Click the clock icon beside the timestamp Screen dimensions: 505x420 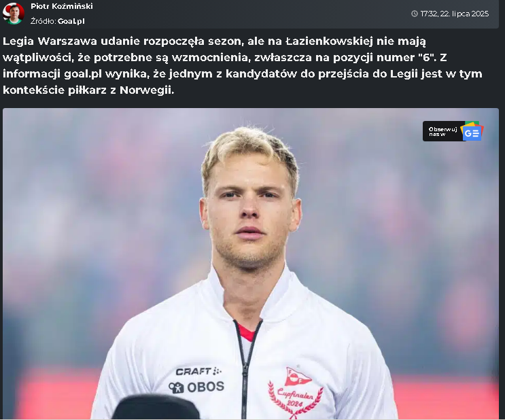(415, 14)
